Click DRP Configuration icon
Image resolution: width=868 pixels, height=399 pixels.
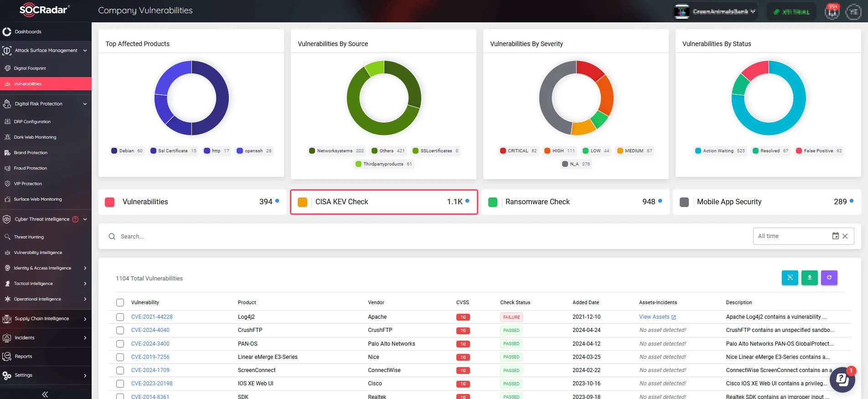coord(7,122)
